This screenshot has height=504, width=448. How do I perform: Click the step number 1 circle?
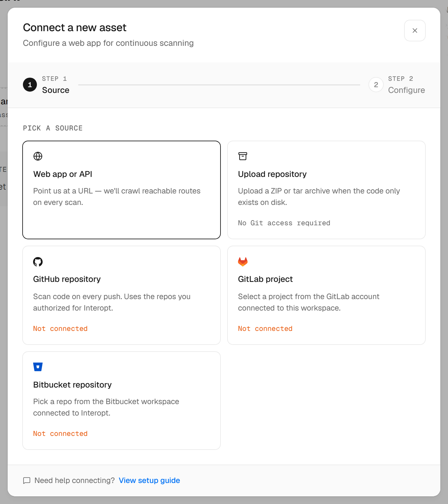(30, 85)
